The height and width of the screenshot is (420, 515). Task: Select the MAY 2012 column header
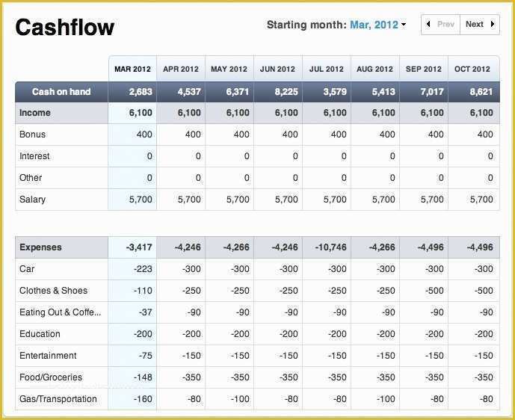(229, 69)
